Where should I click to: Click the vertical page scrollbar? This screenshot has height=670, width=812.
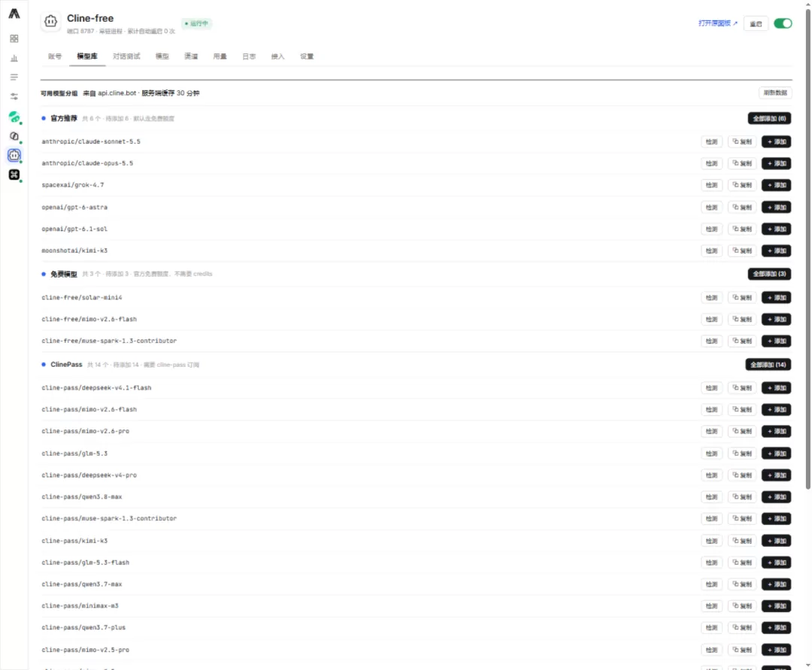[807, 249]
